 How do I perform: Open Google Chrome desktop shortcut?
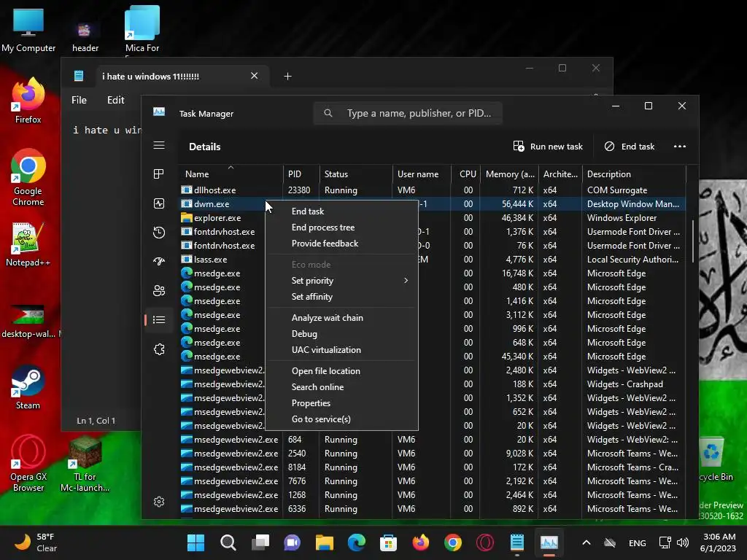pyautogui.click(x=28, y=177)
